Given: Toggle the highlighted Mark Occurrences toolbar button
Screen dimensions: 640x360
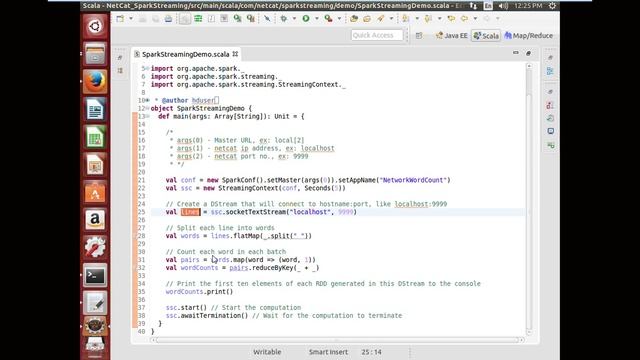Looking at the screenshot, I should 185,18.
